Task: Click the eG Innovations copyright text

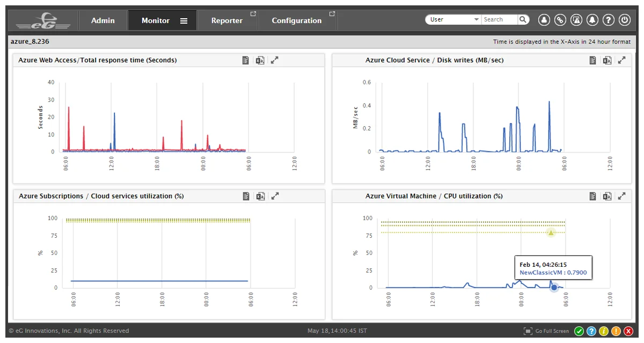Action: click(x=69, y=331)
